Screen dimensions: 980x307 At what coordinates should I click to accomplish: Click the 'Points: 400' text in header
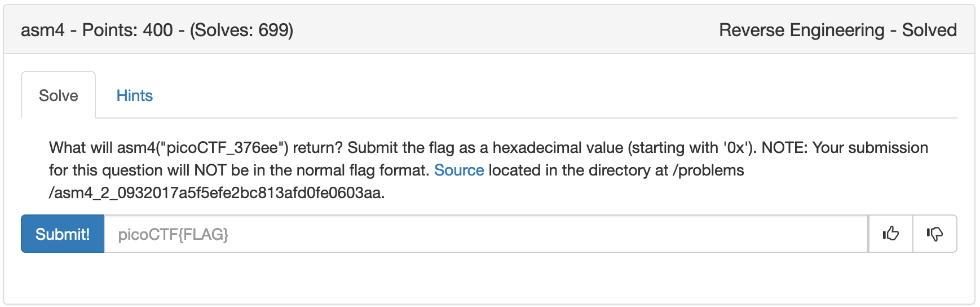[127, 30]
